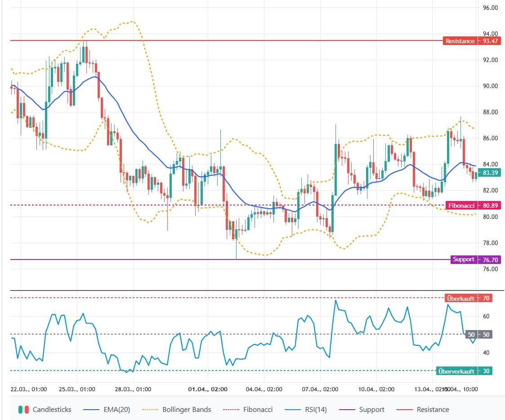
Task: Click the Candlesticks legend icon
Action: (x=23, y=410)
